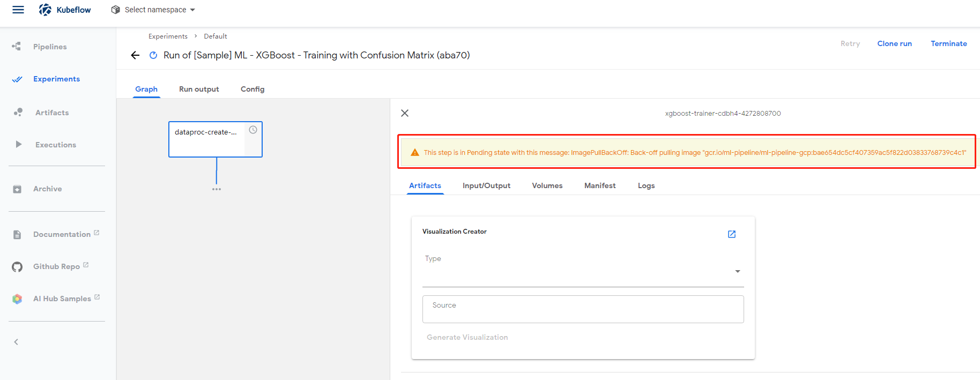The height and width of the screenshot is (380, 980).
Task: Click xgboost-trainer-cdbh4-4272808700 panel title
Action: click(723, 114)
